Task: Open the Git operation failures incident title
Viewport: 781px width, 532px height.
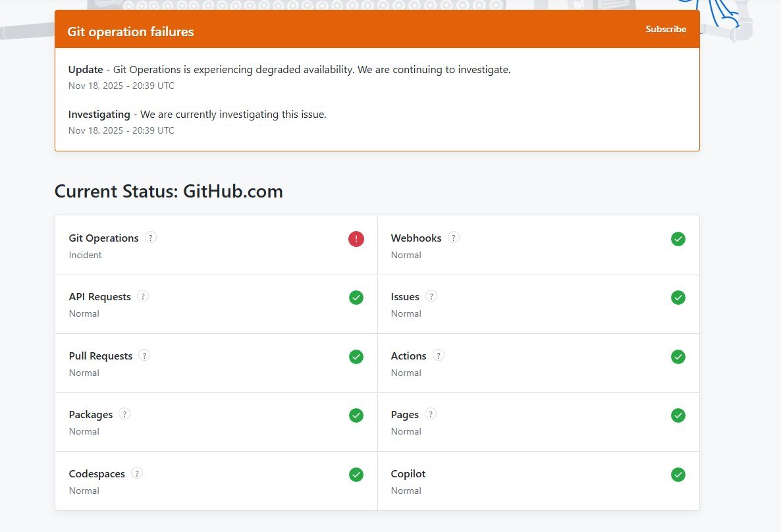Action: [x=130, y=32]
